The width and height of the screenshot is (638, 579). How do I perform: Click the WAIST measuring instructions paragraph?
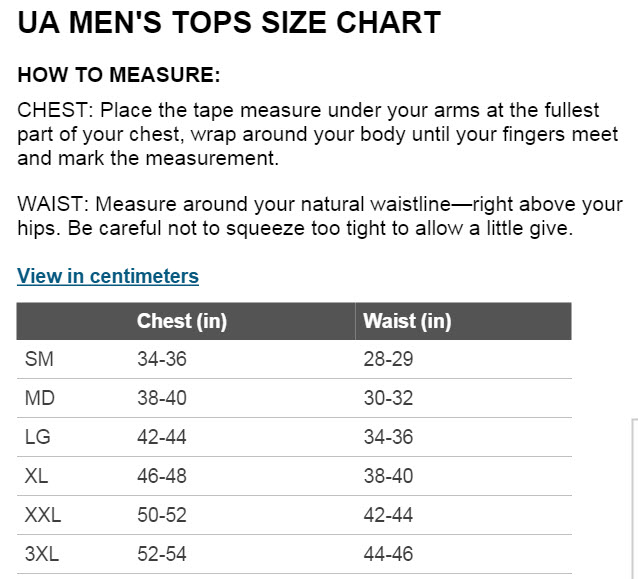(320, 216)
